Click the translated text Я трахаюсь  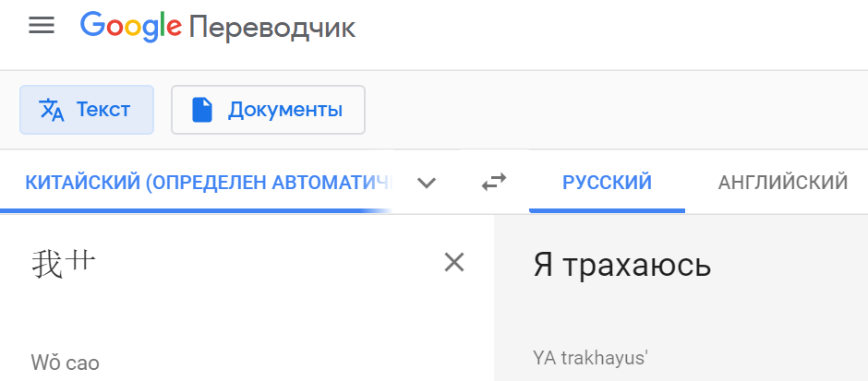point(621,266)
